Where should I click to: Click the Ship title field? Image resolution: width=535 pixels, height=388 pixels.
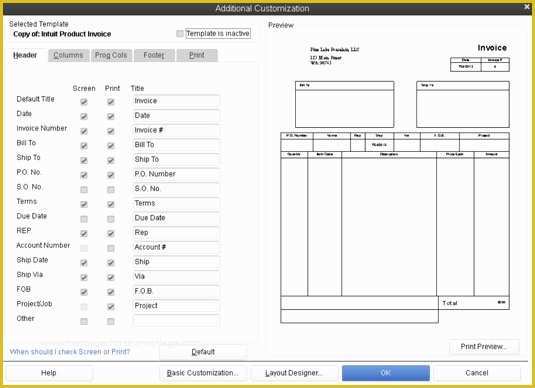click(176, 262)
